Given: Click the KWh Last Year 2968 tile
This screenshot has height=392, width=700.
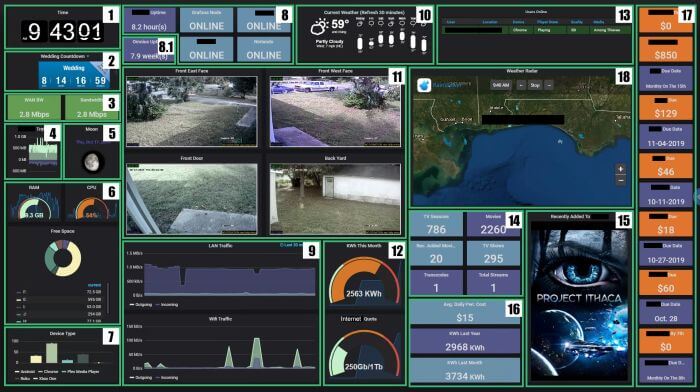Looking at the screenshot, I should pos(465,342).
